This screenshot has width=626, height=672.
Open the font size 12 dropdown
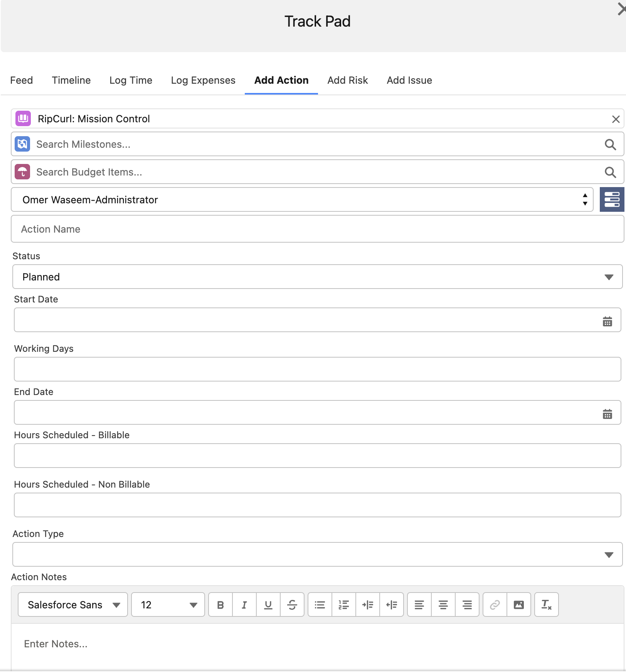pyautogui.click(x=168, y=604)
